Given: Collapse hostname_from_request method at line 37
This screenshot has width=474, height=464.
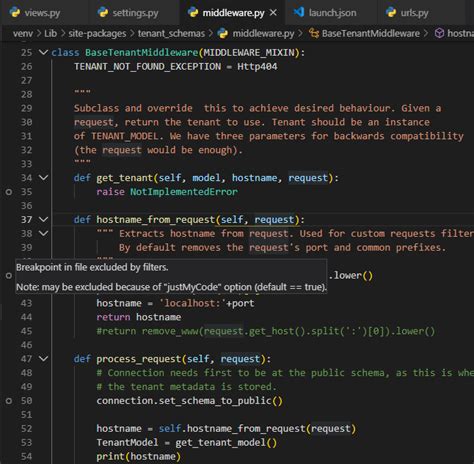Looking at the screenshot, I should 43,220.
